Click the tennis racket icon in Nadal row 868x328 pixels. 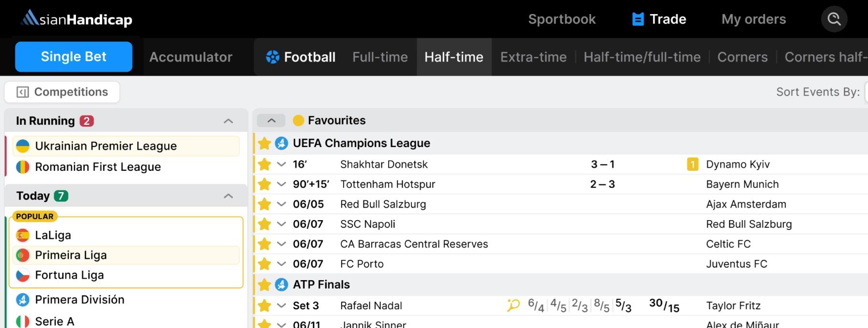tap(513, 305)
